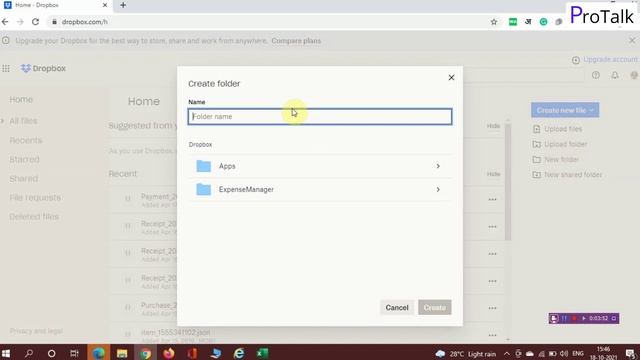Open Home in the sidebar
The image size is (640, 360).
[x=21, y=100]
